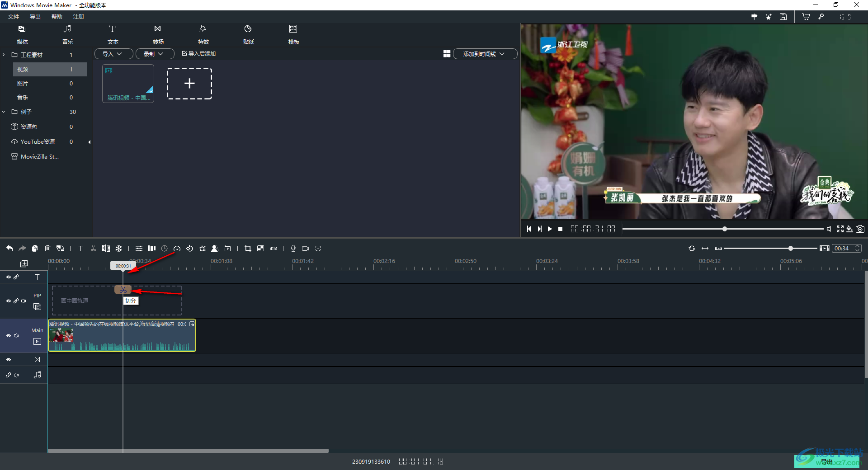The height and width of the screenshot is (470, 868).
Task: Click the add track icon above track headers
Action: coord(24,263)
